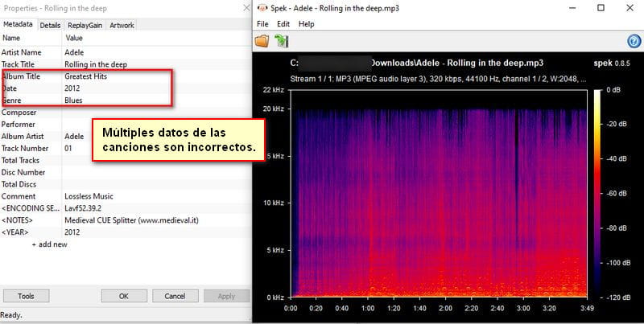Screen dimensions: 644x324
Task: Click the Name column header
Action: (11, 38)
